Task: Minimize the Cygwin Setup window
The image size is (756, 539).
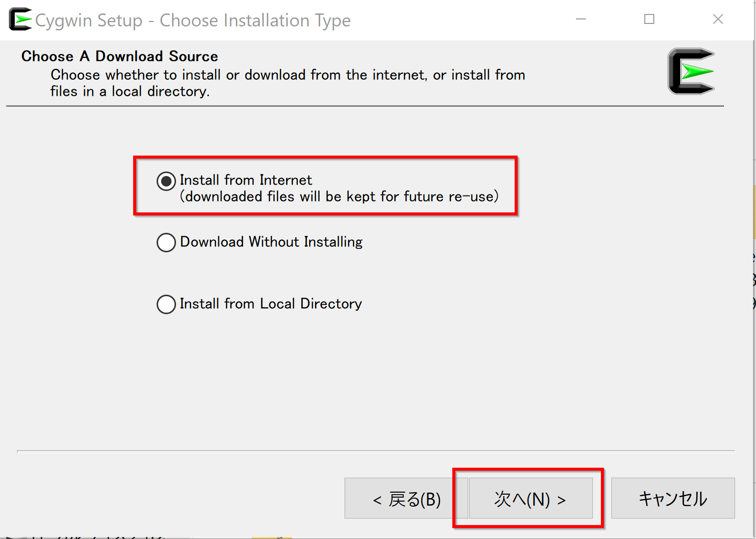Action: click(581, 19)
